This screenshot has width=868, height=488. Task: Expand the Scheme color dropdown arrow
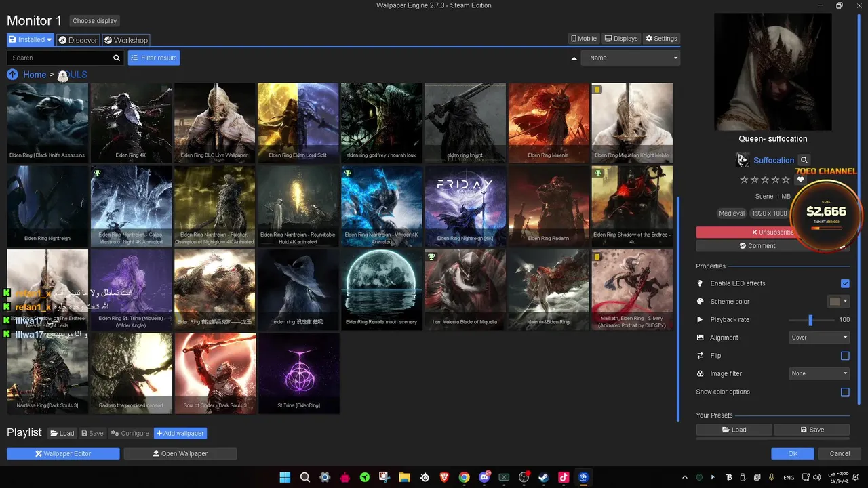coord(845,302)
